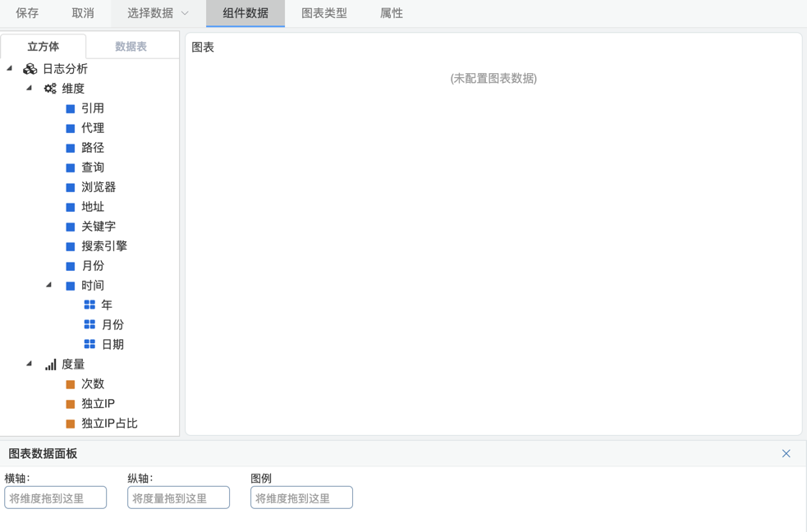Click the blue square icon beside 引用

click(x=71, y=108)
